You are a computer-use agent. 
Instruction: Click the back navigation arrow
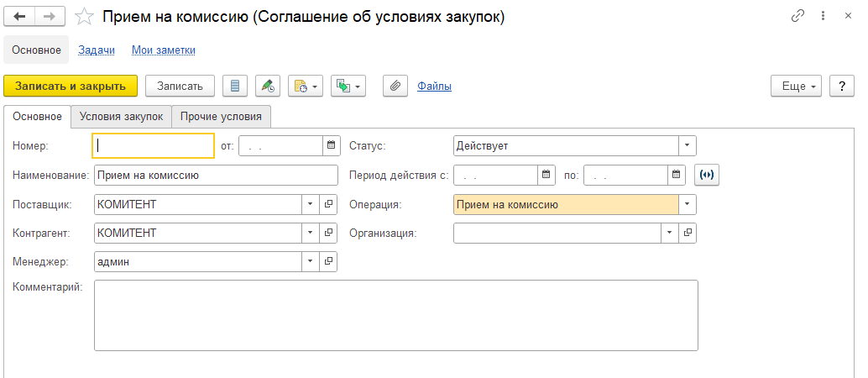(x=19, y=17)
